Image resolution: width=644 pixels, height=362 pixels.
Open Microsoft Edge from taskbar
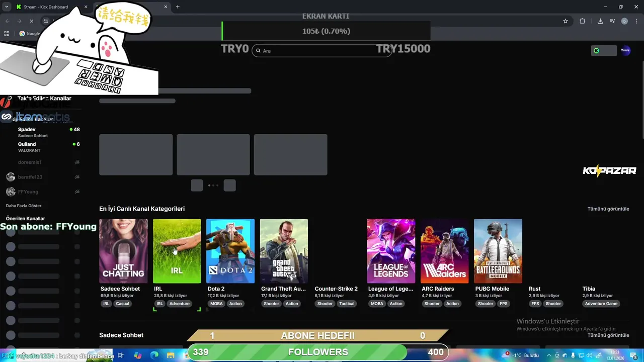tap(154, 355)
